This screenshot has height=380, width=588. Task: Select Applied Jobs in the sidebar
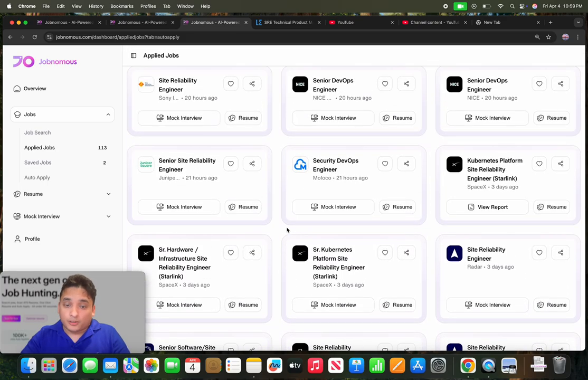tap(40, 147)
